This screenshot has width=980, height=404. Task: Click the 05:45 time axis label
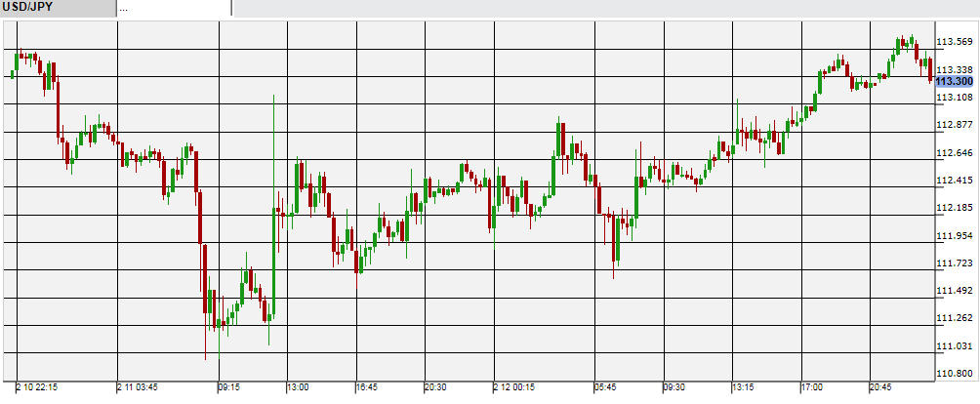[x=605, y=387]
